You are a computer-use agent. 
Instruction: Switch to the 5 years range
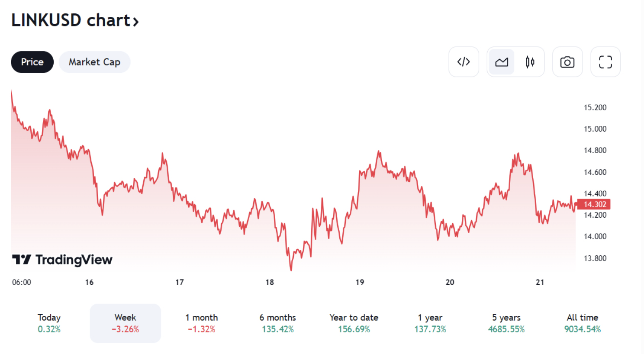506,323
